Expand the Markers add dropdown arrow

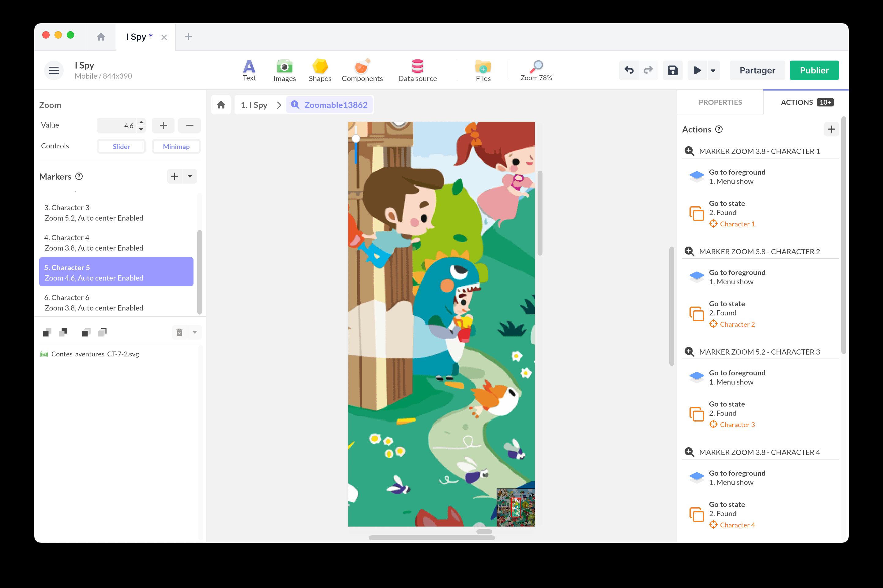(x=190, y=176)
